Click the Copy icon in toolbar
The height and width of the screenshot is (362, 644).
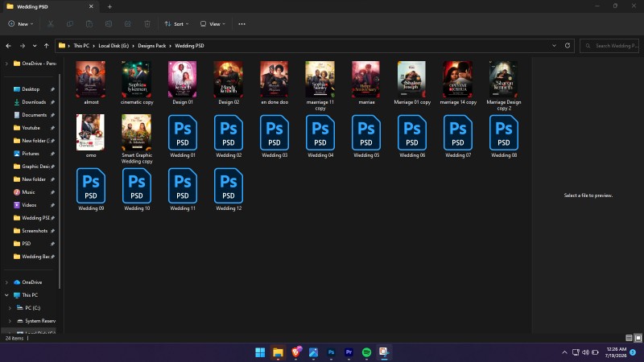pyautogui.click(x=70, y=24)
